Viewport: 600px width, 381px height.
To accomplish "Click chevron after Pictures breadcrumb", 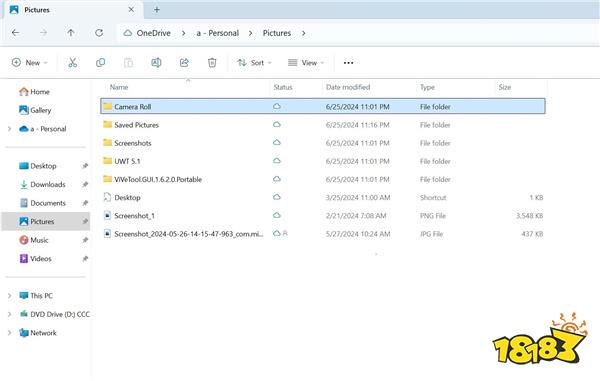I will (303, 33).
